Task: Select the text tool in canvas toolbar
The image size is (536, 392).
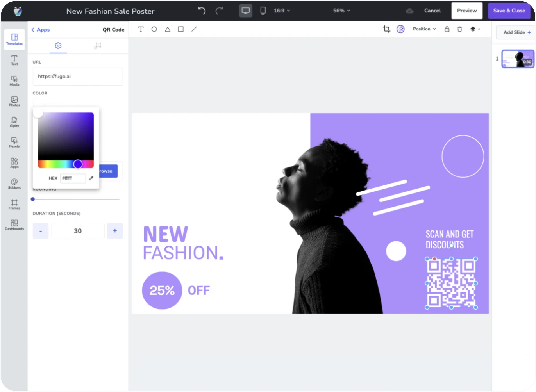Action: 141,29
